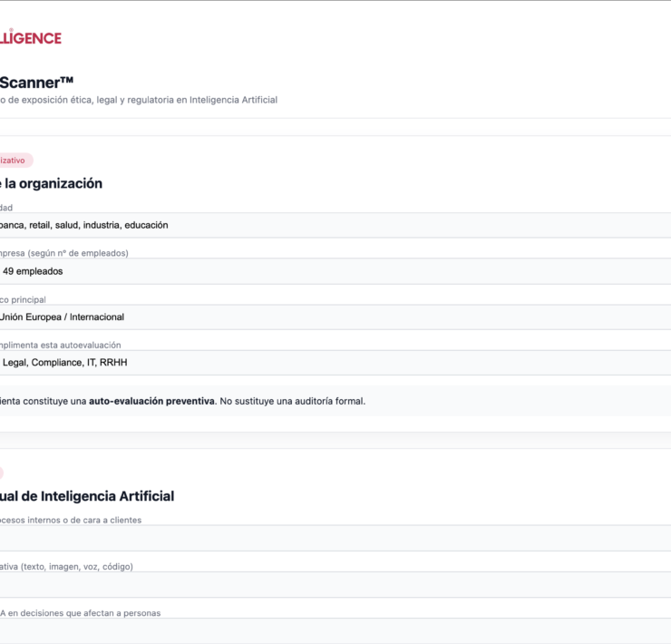671x644 pixels.
Task: Click the pink badge above Inteligencia Artificial heading
Action: pos(2,473)
